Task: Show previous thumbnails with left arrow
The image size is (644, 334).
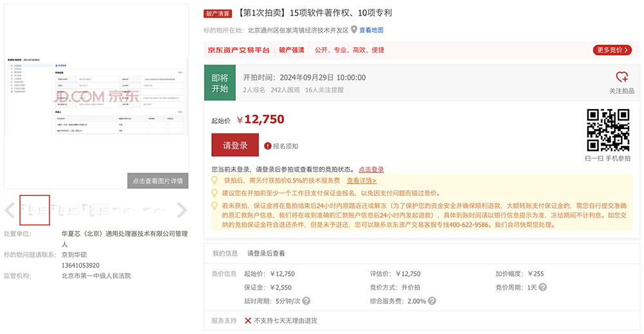Action: (10, 210)
